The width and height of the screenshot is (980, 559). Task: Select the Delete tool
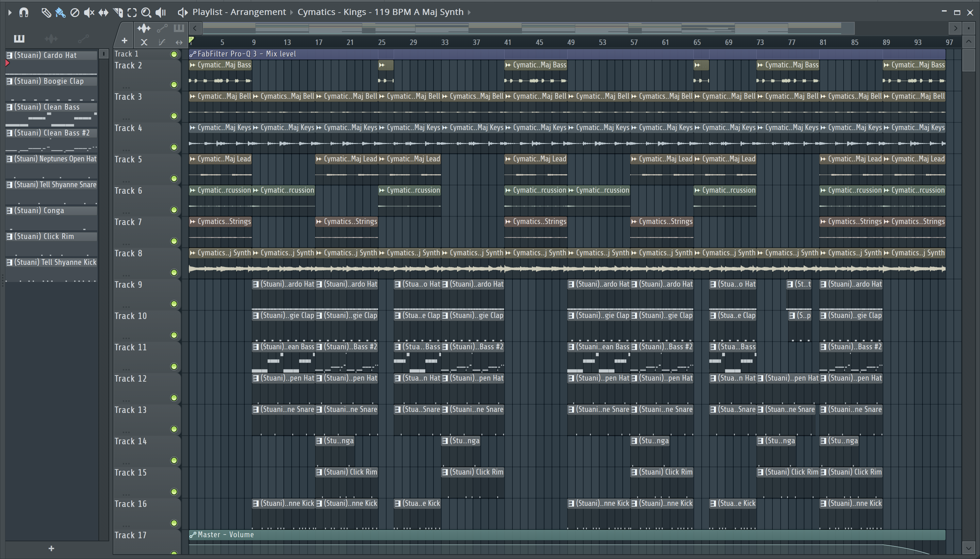[75, 13]
